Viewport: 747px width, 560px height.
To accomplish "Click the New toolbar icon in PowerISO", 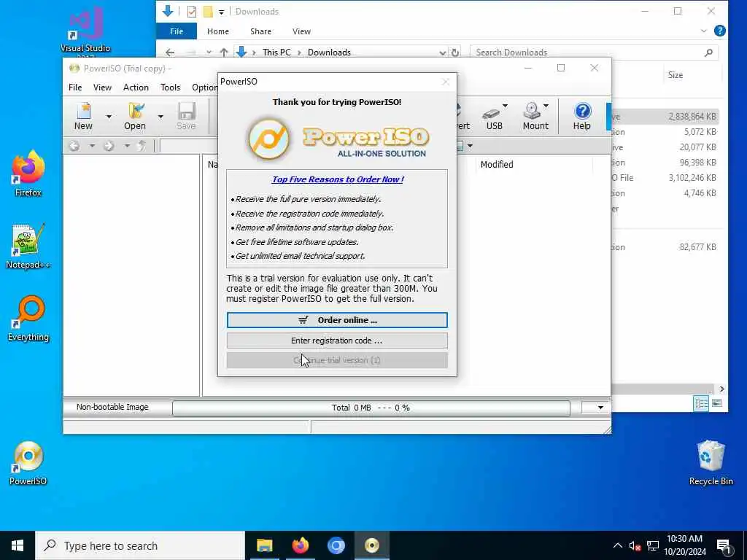I will pos(83,116).
